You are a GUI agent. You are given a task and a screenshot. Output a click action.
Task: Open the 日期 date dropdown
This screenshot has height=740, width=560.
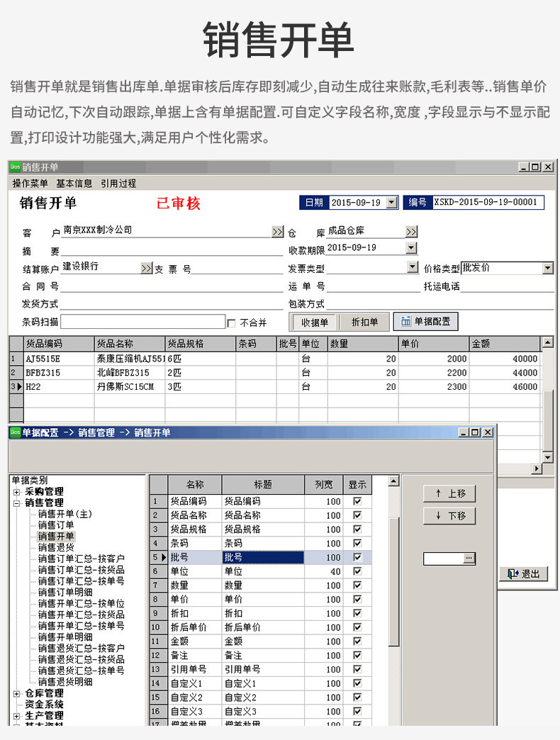pos(392,203)
